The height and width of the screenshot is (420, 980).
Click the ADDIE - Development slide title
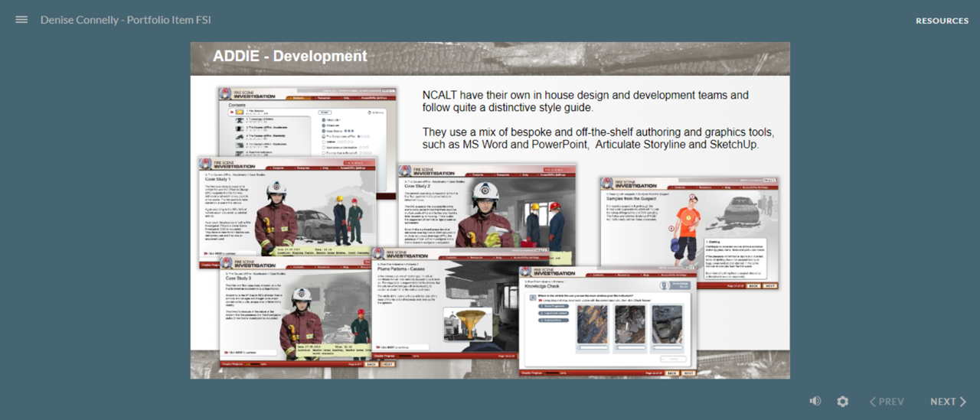(x=290, y=57)
